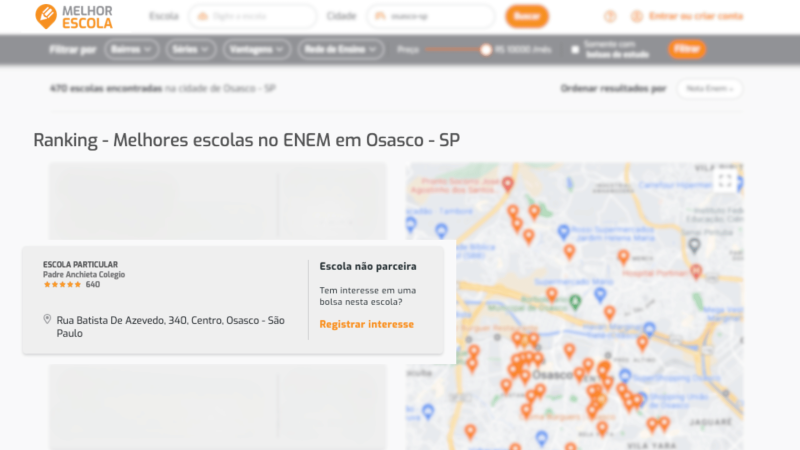Select Padre Anchieta Colegio school name

[x=84, y=274]
